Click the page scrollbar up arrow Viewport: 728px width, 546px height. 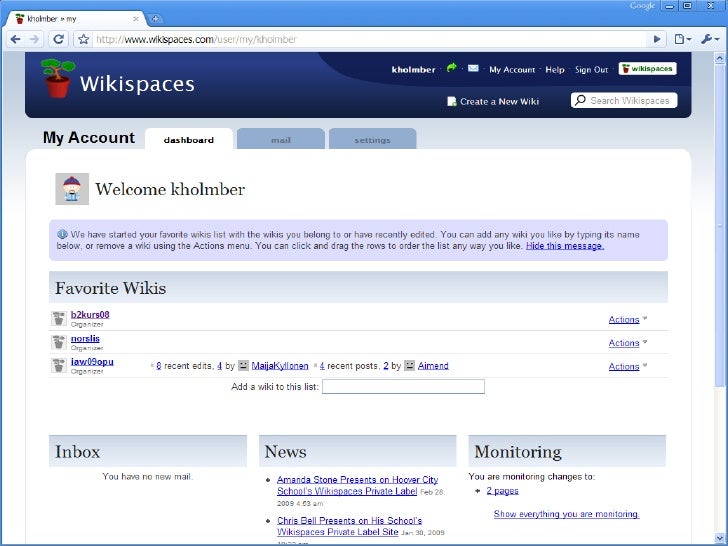pos(720,58)
